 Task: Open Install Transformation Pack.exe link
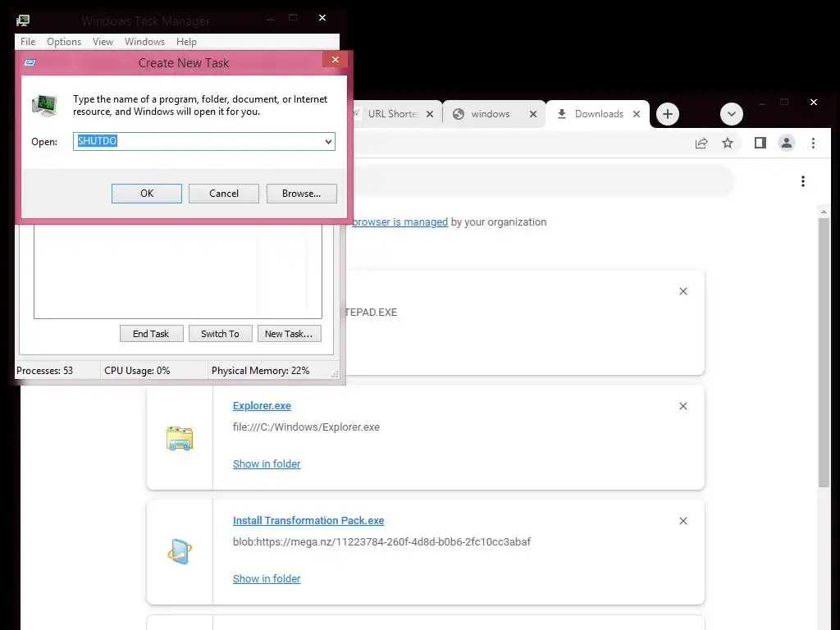tap(308, 520)
